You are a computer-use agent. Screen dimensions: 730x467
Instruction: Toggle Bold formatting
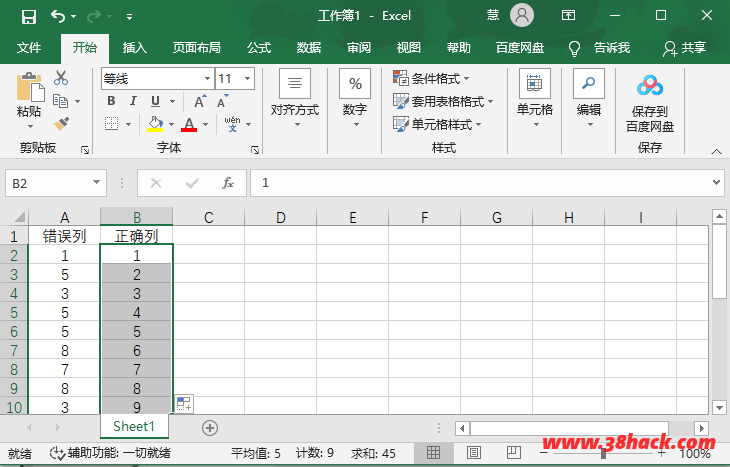(111, 101)
